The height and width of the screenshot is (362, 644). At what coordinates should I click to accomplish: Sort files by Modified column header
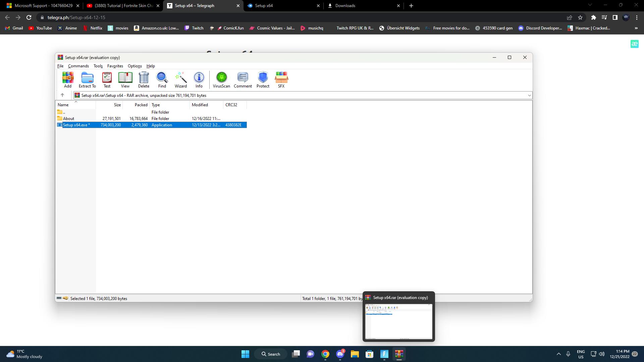point(200,105)
